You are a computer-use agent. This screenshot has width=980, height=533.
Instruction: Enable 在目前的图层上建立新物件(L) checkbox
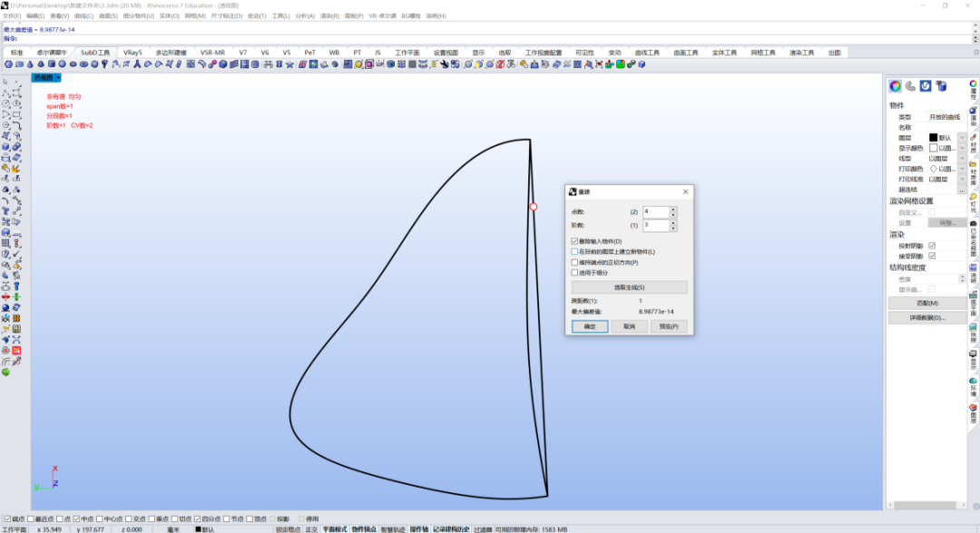(574, 252)
